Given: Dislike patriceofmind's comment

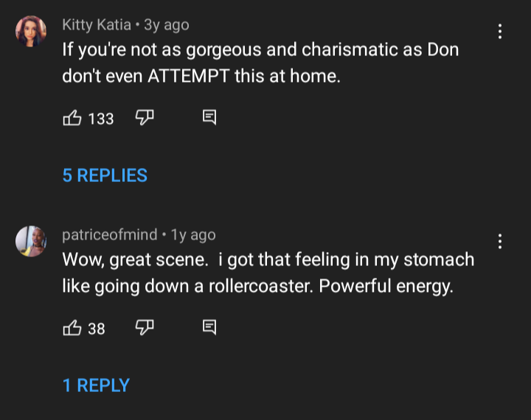Looking at the screenshot, I should (x=145, y=328).
